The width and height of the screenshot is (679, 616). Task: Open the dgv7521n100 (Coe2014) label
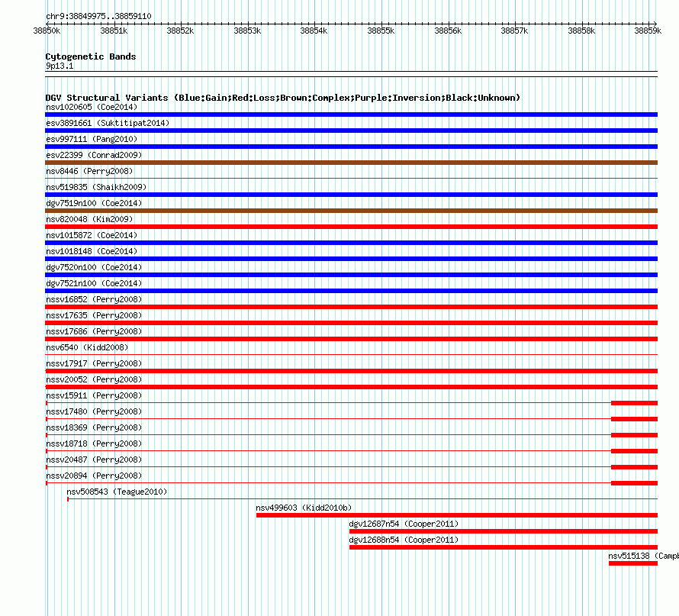click(94, 283)
